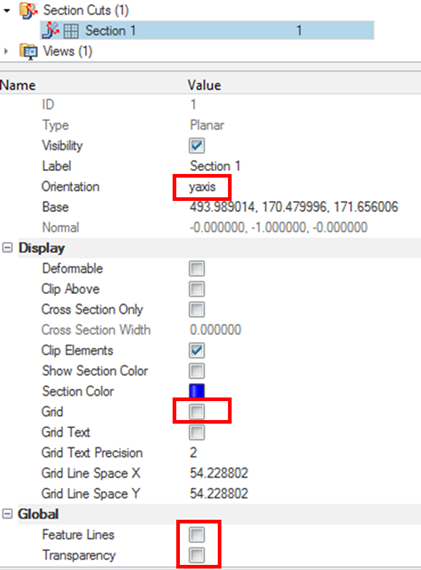Edit Grid Line Space X value
The width and height of the screenshot is (421, 570).
(219, 473)
